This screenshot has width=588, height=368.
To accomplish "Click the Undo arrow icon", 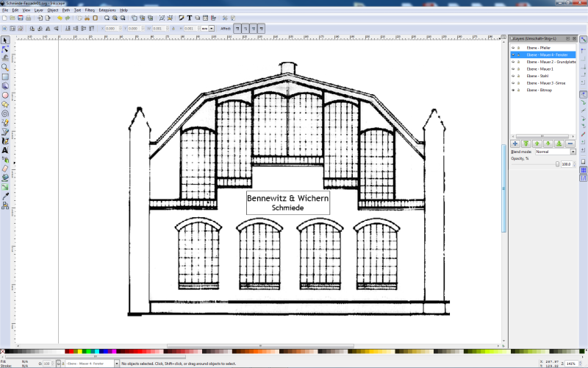I will [x=60, y=18].
